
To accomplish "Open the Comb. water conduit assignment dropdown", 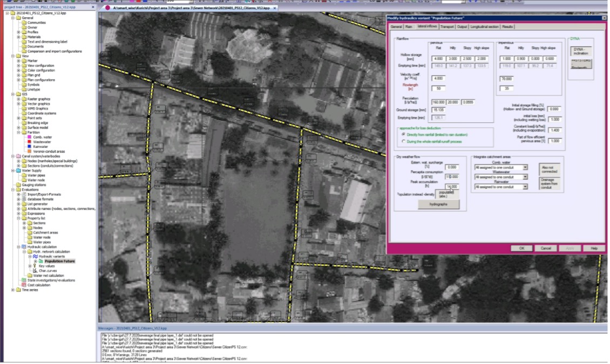I will (x=525, y=168).
